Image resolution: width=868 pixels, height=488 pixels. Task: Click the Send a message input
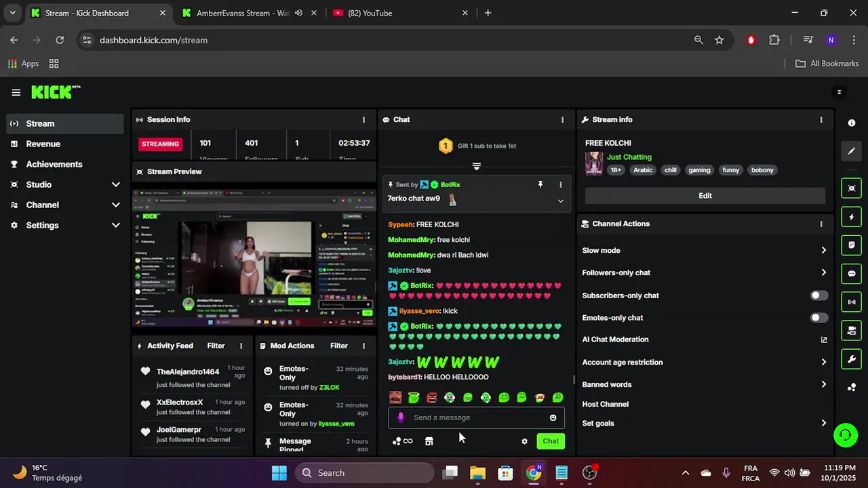476,418
